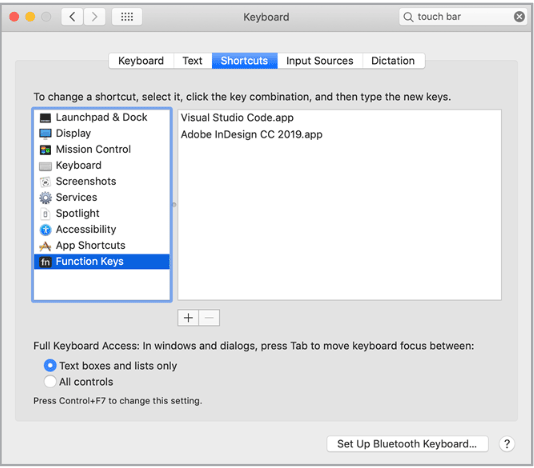Select the Keyboard category in sidebar
Screen dimensions: 534x468
point(101,165)
